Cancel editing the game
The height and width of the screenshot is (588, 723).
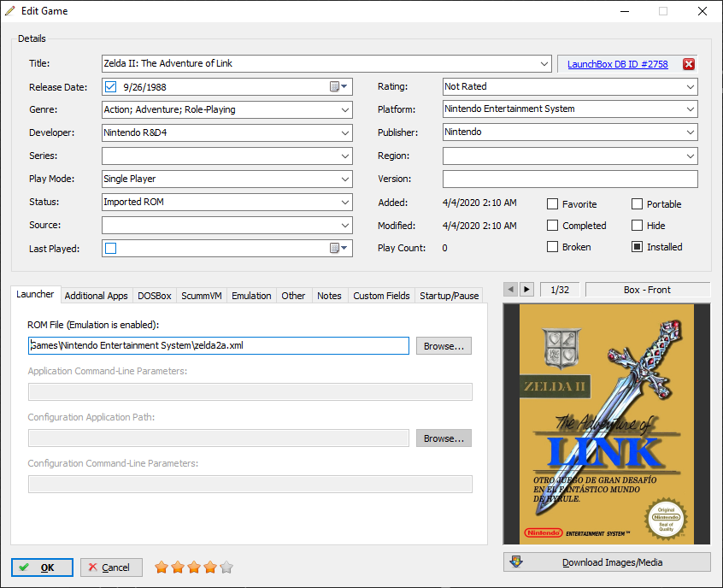coord(111,567)
